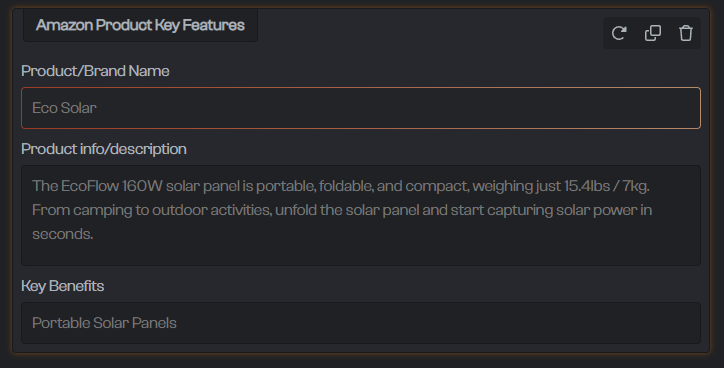
Task: Click the regenerate circular arrow icon
Action: tap(619, 33)
